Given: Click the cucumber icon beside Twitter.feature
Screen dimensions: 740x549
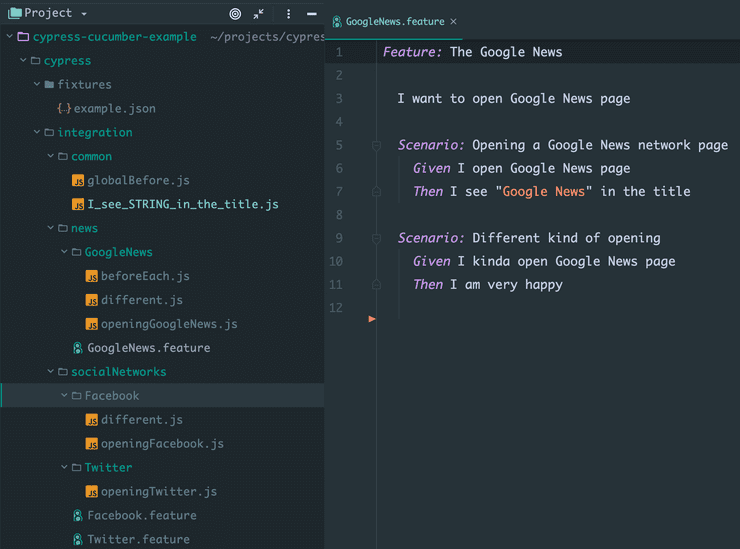Looking at the screenshot, I should pyautogui.click(x=78, y=540).
